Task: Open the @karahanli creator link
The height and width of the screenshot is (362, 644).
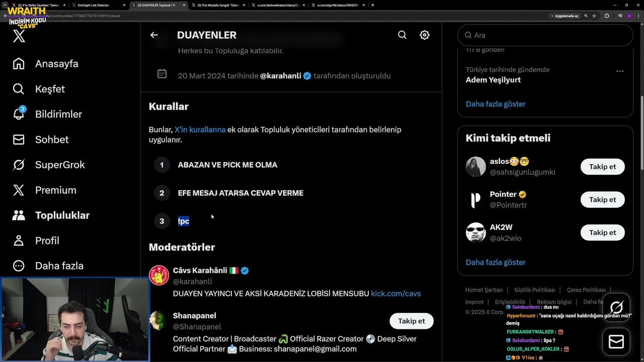Action: click(281, 76)
